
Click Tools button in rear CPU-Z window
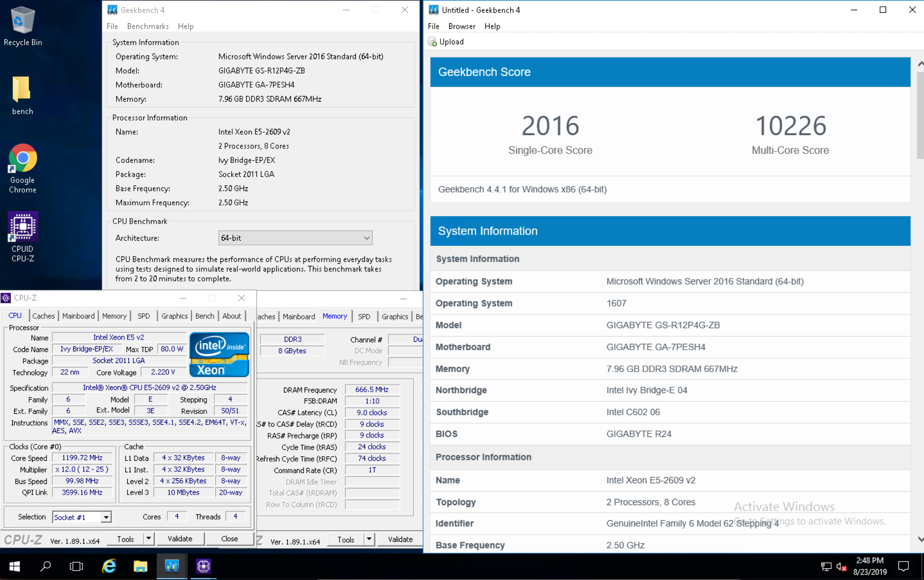click(x=346, y=539)
